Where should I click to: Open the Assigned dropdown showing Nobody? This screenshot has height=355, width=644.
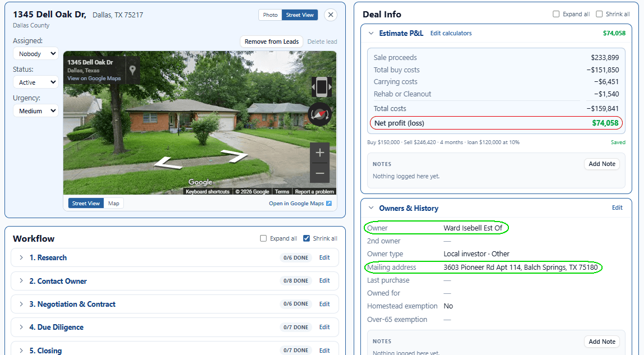click(36, 54)
